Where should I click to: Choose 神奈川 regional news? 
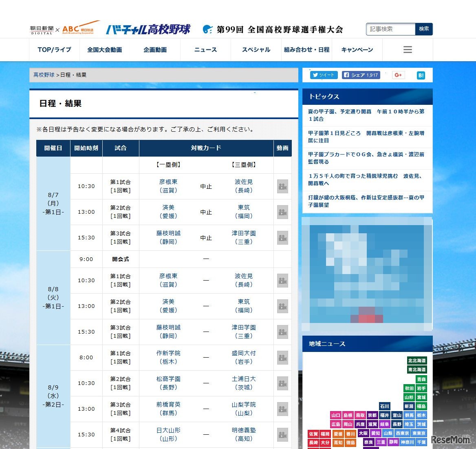407,442
